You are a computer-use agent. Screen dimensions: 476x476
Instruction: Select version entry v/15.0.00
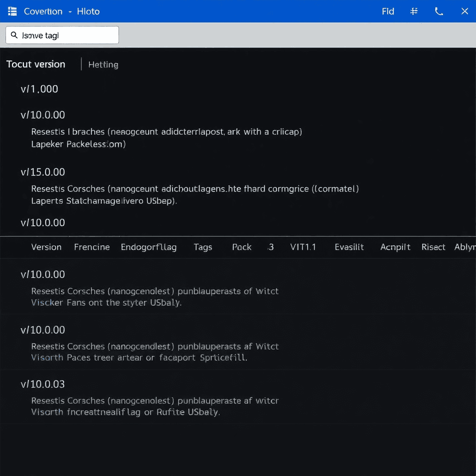[x=43, y=172]
